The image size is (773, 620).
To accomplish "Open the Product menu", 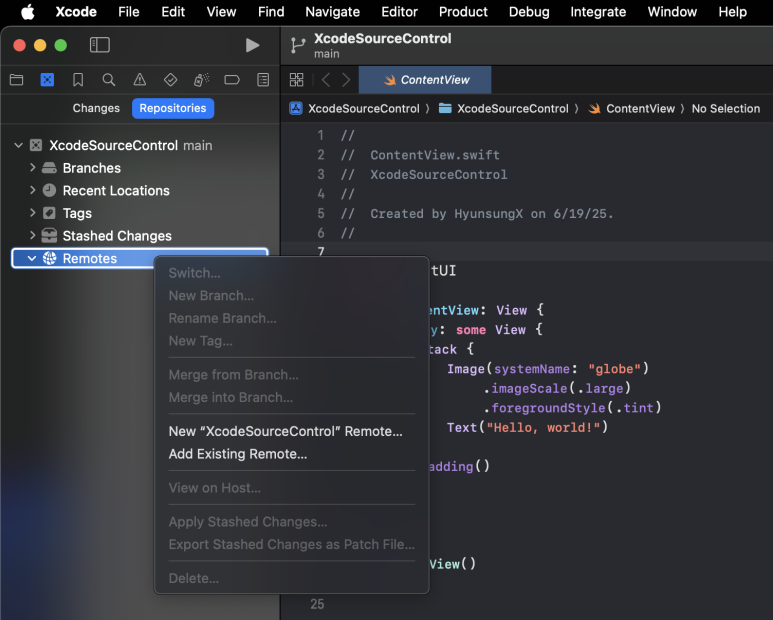I will [x=463, y=12].
